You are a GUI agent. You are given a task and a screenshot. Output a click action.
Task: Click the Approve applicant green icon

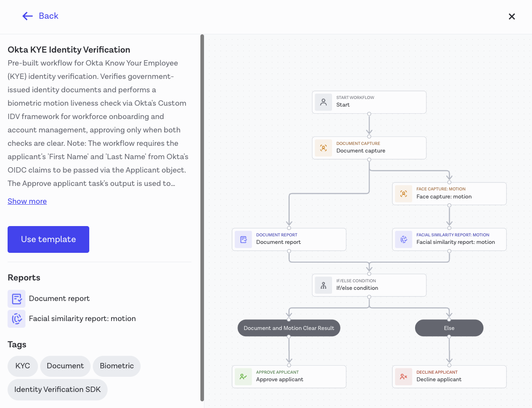click(x=243, y=376)
